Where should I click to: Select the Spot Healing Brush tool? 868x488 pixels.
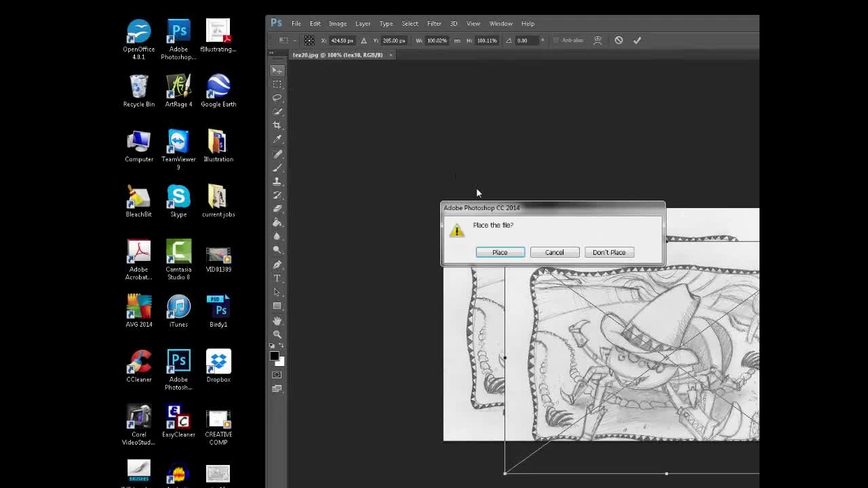coord(277,154)
